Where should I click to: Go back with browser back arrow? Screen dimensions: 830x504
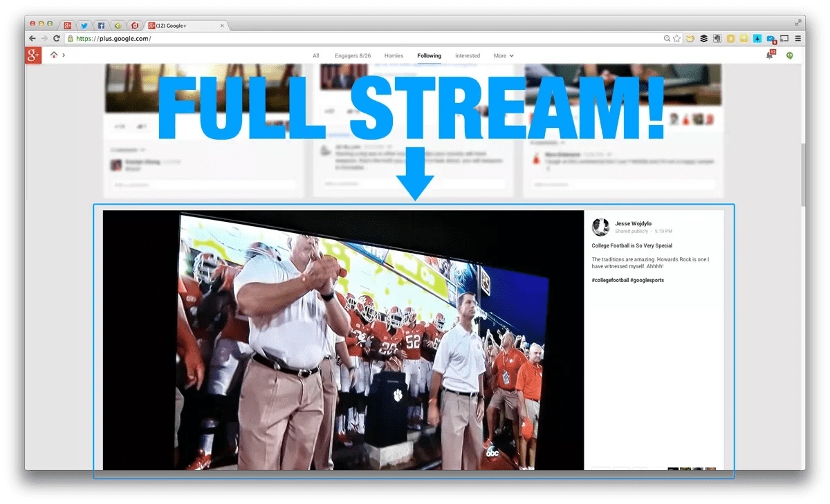click(x=33, y=39)
